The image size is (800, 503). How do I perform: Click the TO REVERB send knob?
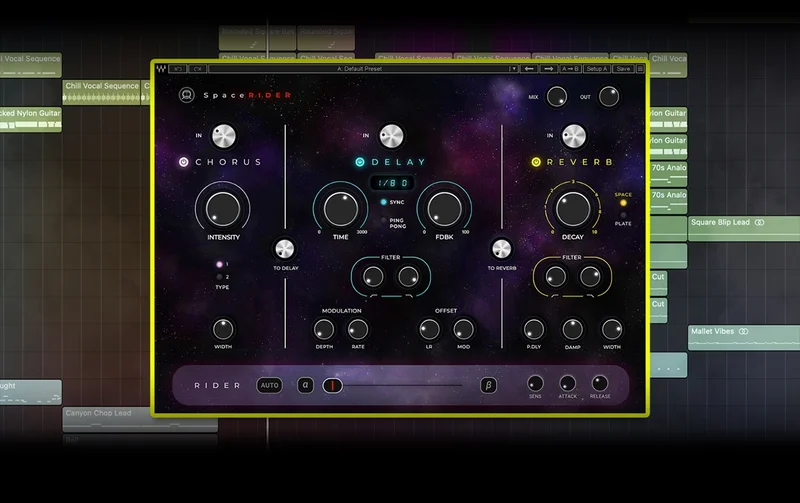(502, 249)
